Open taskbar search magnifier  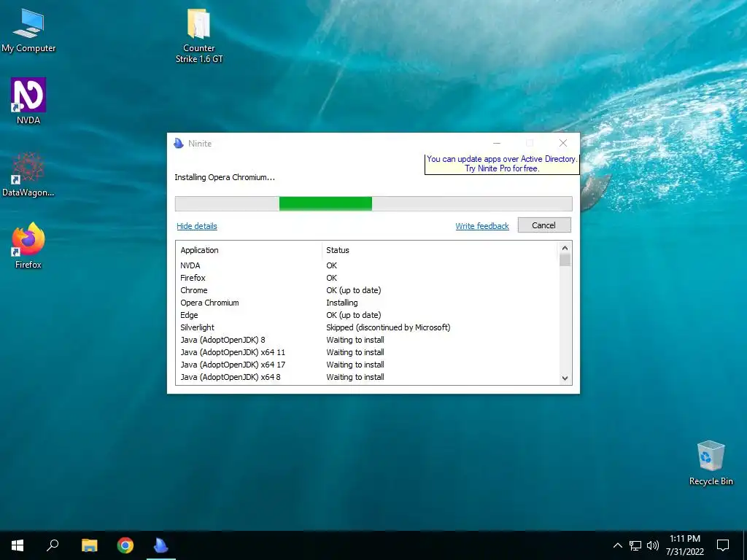(53, 545)
